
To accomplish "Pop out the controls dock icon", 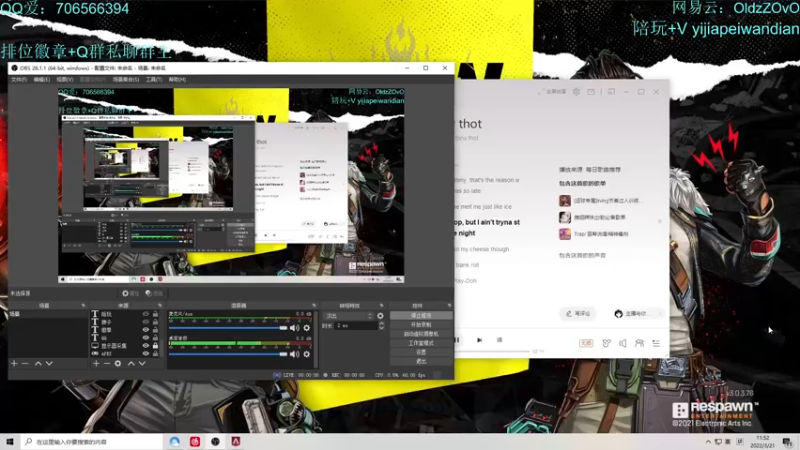I will tap(449, 306).
